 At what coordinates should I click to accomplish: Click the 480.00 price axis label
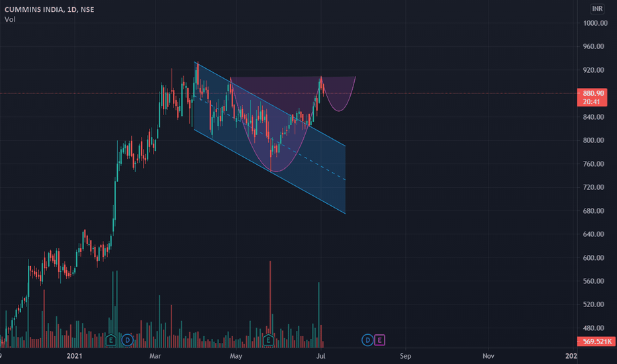click(593, 328)
